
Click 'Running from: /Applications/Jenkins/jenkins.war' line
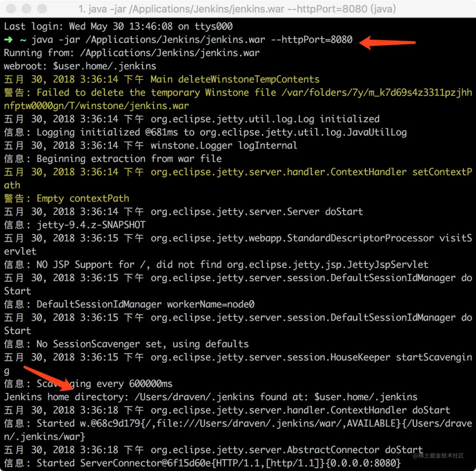[132, 53]
